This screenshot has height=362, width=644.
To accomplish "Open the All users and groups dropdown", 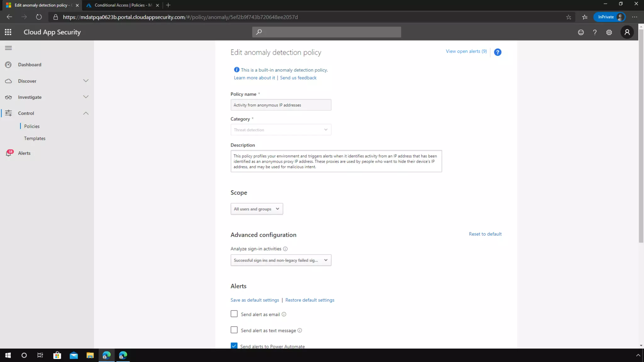I will click(x=257, y=209).
